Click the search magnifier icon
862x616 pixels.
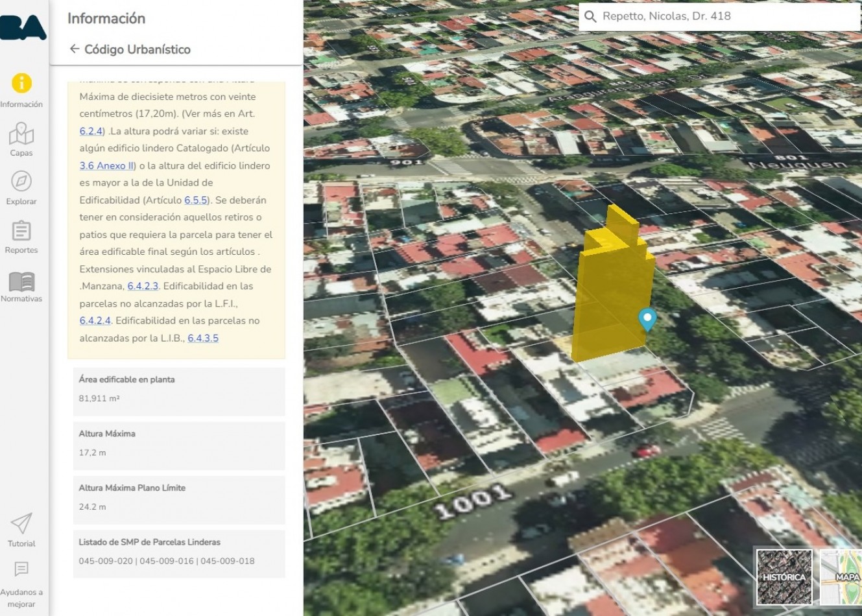point(590,17)
